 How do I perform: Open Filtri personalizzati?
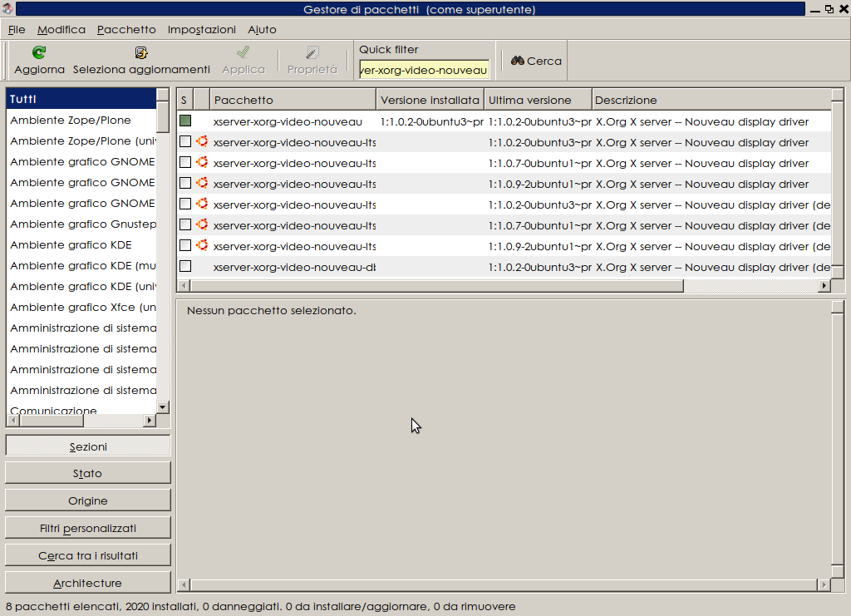(x=88, y=528)
